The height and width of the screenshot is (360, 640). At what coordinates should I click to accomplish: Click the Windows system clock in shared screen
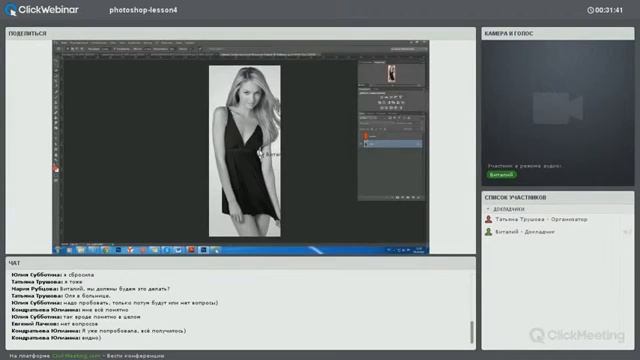point(419,249)
